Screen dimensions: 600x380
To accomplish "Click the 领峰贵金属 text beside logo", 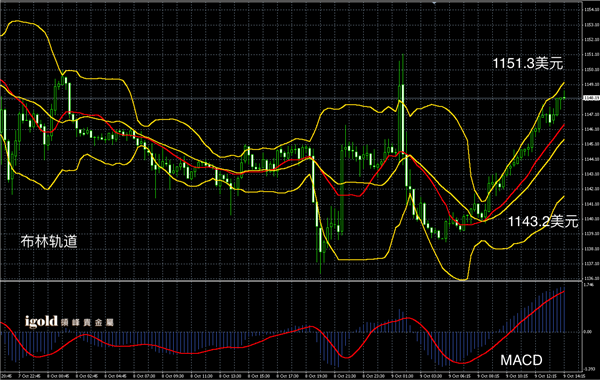I will click(87, 323).
